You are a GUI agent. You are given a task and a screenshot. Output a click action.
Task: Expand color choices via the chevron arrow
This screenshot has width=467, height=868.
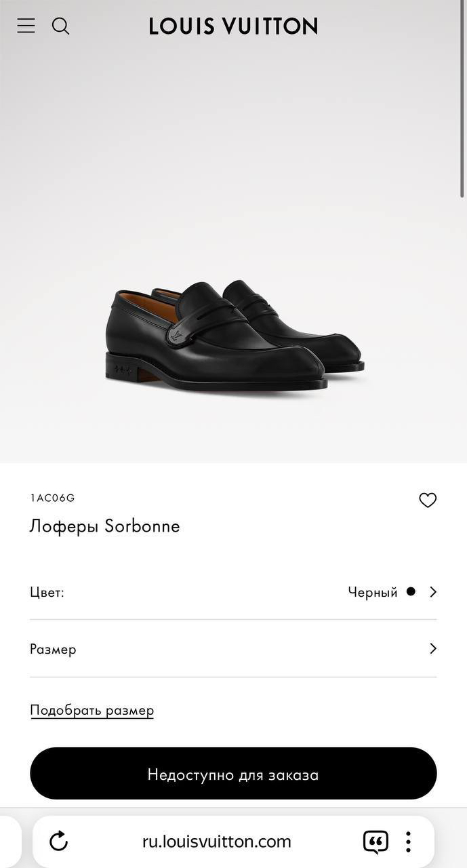pyautogui.click(x=433, y=592)
